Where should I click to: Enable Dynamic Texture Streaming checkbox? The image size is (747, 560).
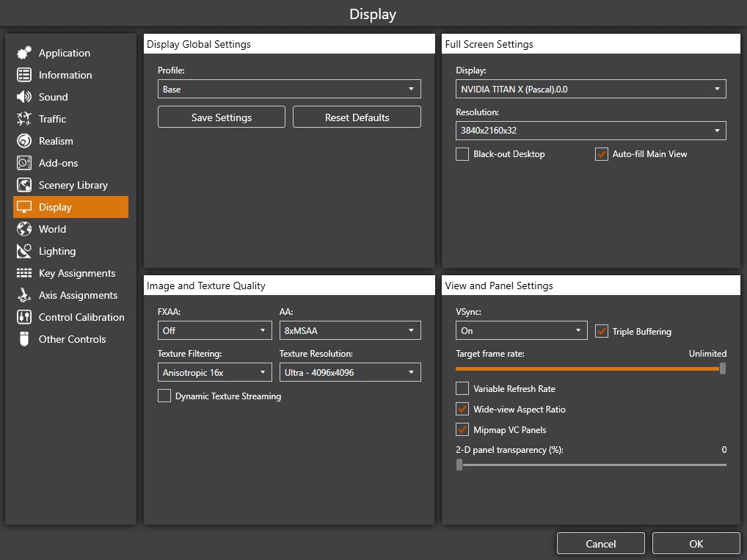tap(164, 396)
